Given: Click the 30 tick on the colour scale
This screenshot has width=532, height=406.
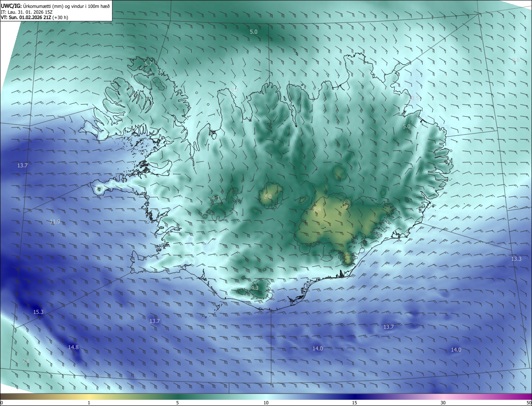Looking at the screenshot, I should [x=443, y=403].
